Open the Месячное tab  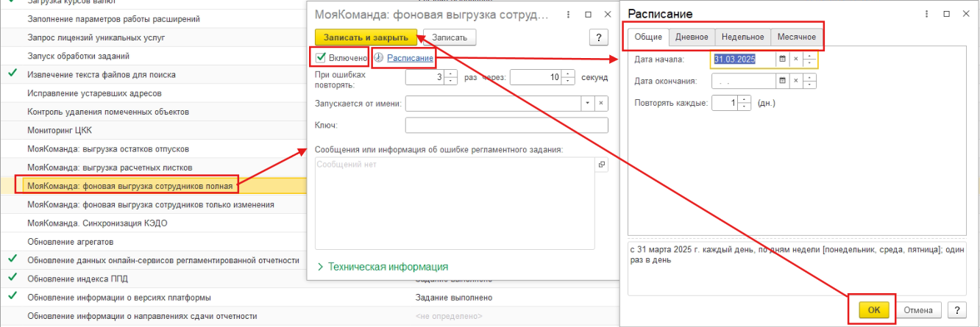click(x=797, y=37)
